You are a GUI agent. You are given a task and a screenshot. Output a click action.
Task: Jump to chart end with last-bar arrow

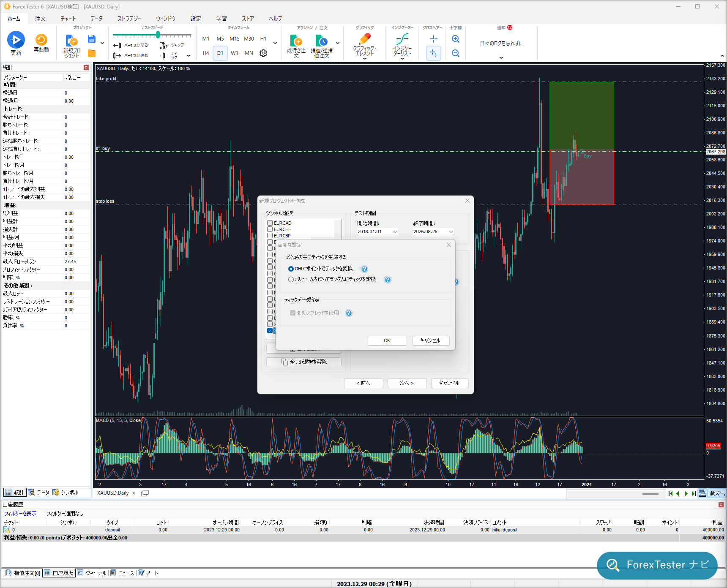click(694, 493)
